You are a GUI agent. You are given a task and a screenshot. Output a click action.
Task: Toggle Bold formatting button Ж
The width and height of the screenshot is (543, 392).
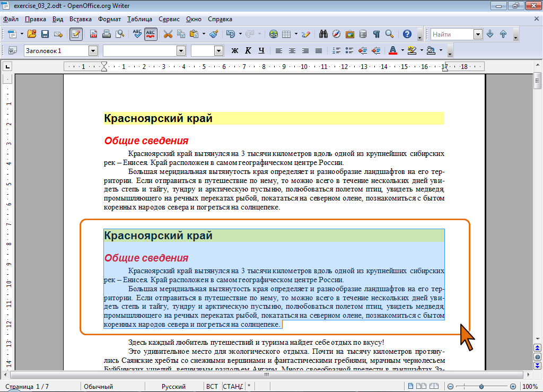click(x=235, y=50)
